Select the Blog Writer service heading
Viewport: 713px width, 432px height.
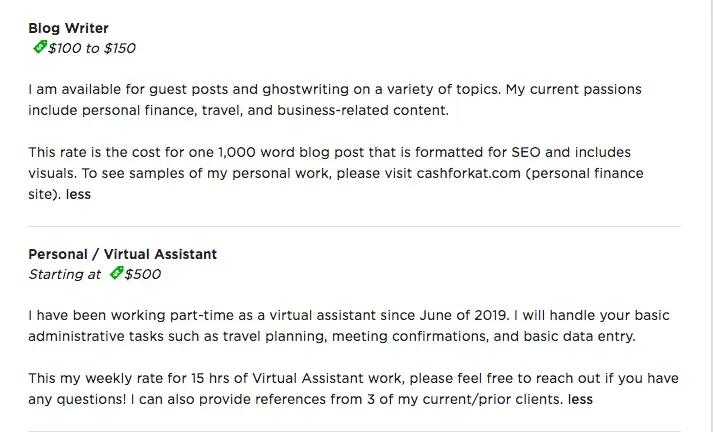[x=68, y=28]
